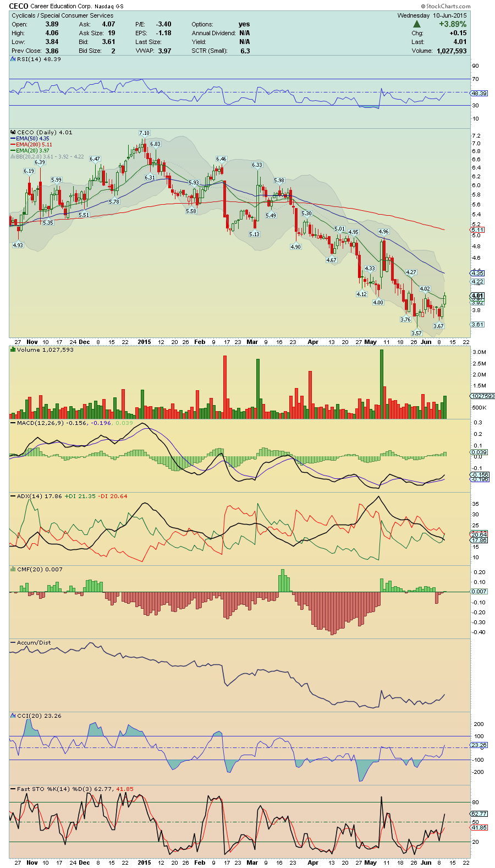This screenshot has height=868, width=495.
Task: Click the Low value 3.84
Action: (52, 42)
